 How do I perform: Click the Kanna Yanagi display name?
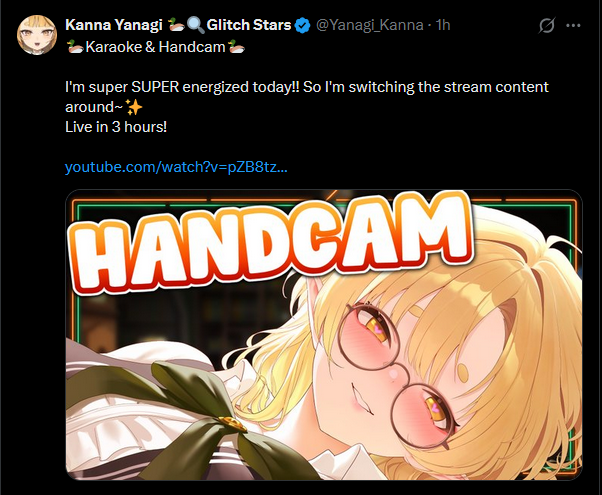pyautogui.click(x=114, y=25)
